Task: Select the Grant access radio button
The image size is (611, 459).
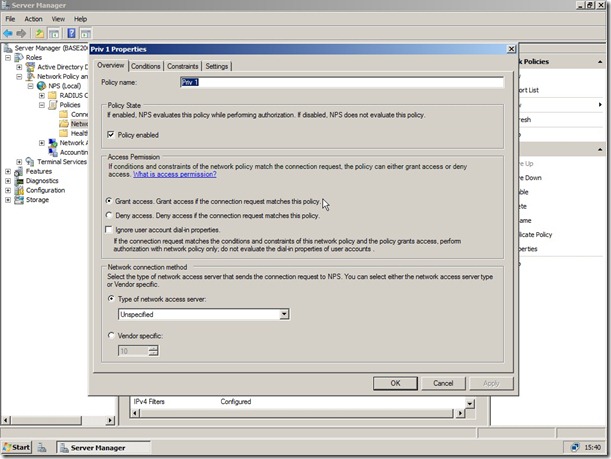Action: coord(109,201)
